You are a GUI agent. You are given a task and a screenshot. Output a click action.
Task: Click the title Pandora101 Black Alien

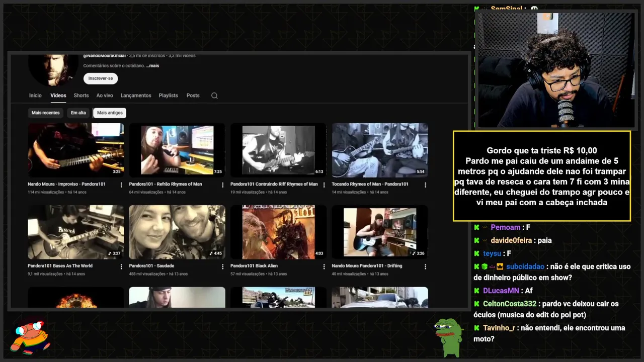pos(254,266)
